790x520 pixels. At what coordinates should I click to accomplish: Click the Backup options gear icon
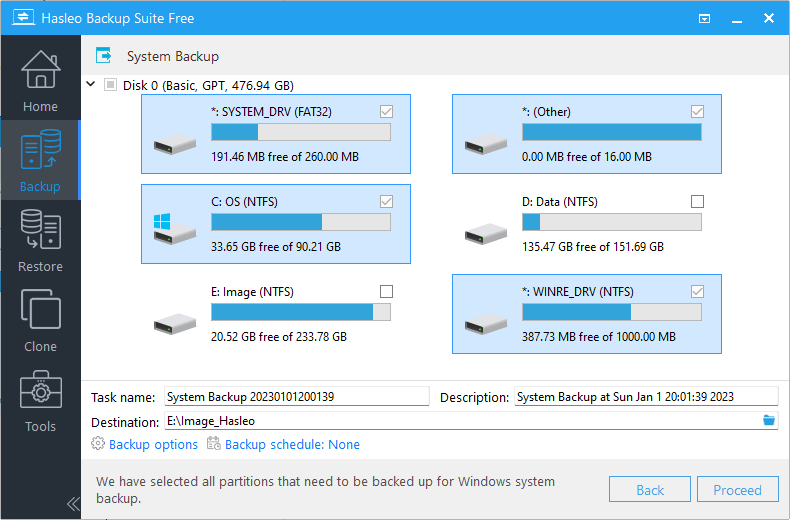[x=98, y=444]
